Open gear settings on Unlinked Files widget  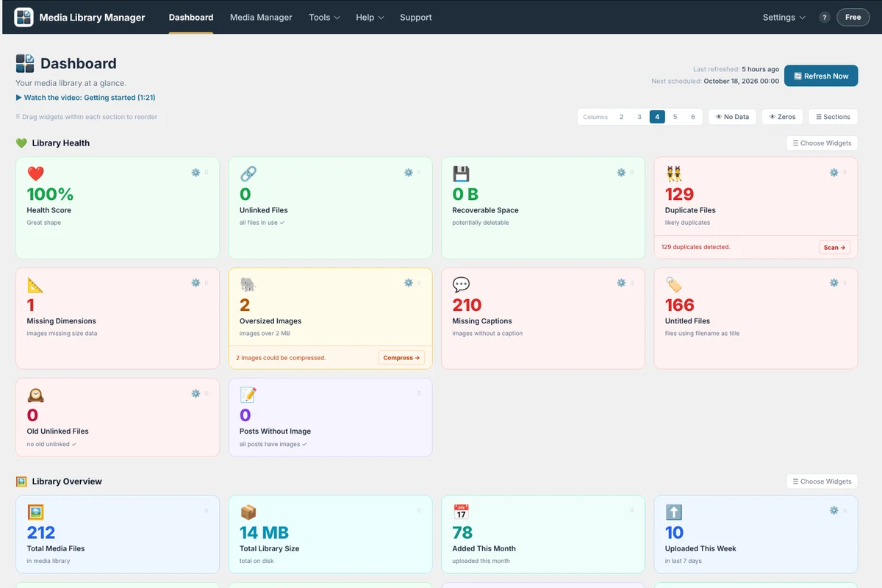tap(409, 173)
